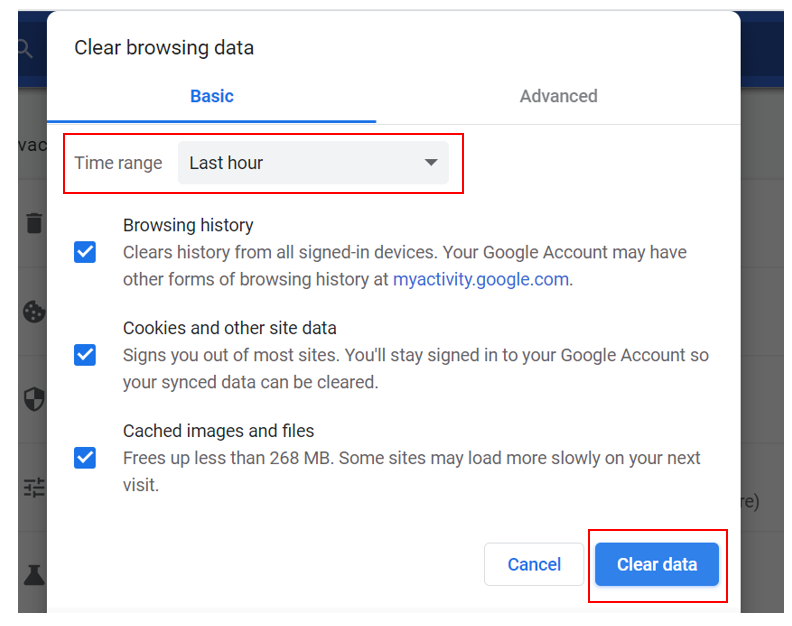Click the Clear browsing data heading
The width and height of the screenshot is (792, 626).
[x=164, y=47]
